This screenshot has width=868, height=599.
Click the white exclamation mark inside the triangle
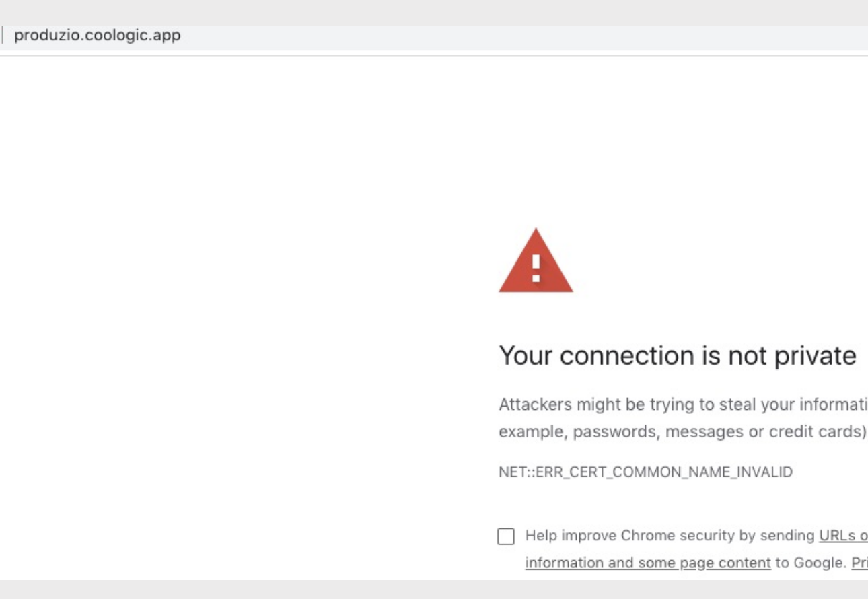coord(536,268)
